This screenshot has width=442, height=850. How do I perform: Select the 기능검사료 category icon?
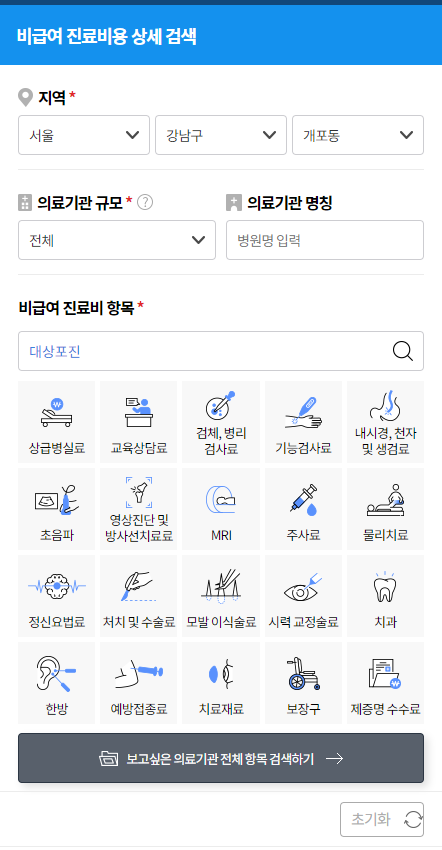(x=303, y=422)
